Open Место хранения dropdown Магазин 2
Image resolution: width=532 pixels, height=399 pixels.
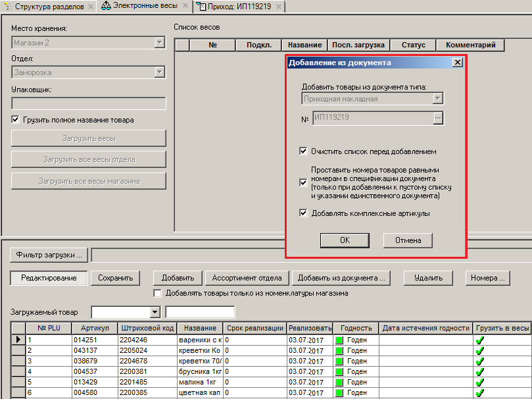click(159, 42)
